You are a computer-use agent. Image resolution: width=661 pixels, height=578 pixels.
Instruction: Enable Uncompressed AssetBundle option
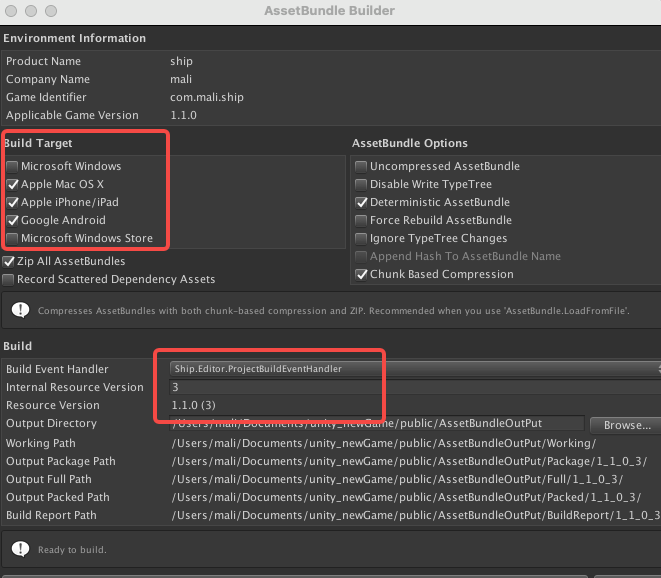(361, 167)
